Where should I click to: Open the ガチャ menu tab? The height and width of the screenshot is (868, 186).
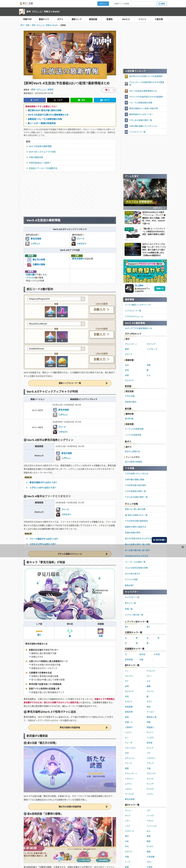(60, 19)
